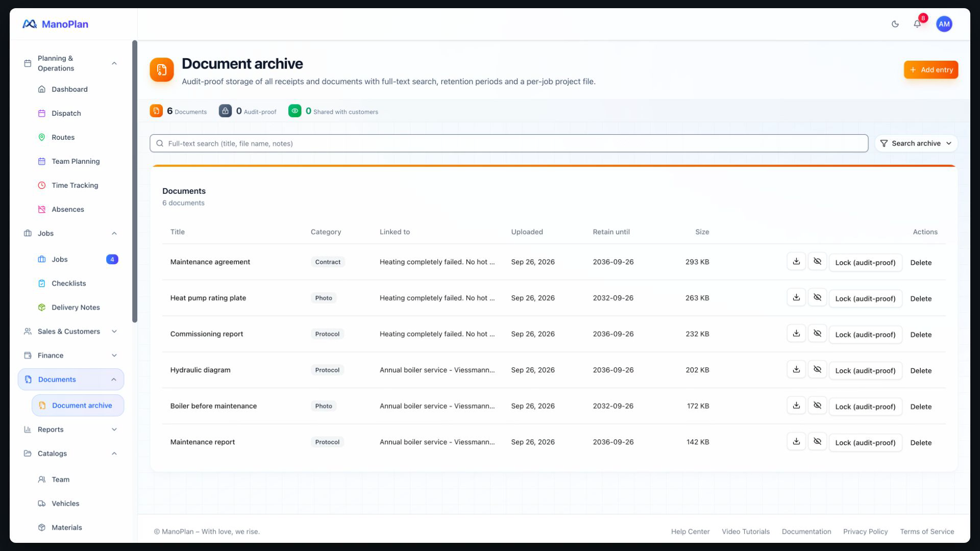Download the Hydraulic diagram
The image size is (980, 551).
click(796, 369)
